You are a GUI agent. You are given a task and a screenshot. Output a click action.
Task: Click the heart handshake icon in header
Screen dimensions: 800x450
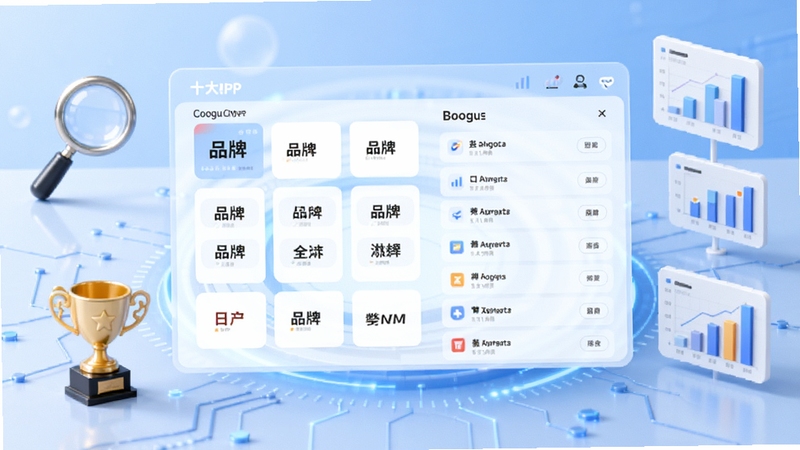[x=606, y=82]
